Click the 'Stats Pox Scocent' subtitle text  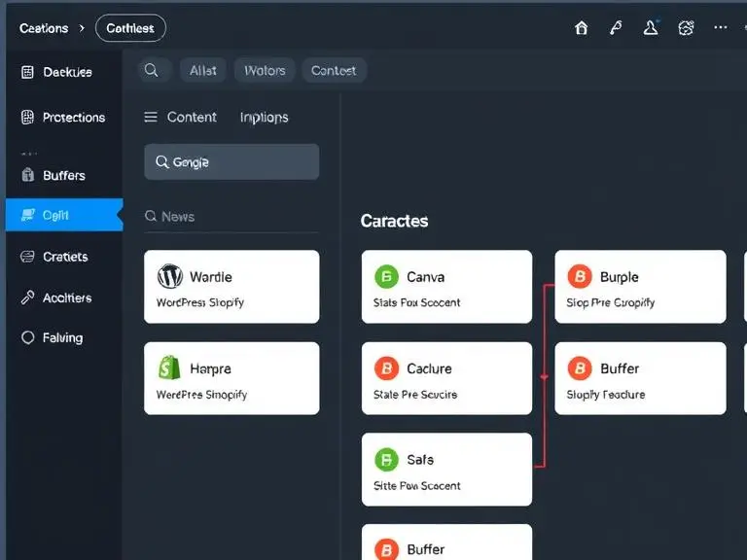tap(417, 302)
